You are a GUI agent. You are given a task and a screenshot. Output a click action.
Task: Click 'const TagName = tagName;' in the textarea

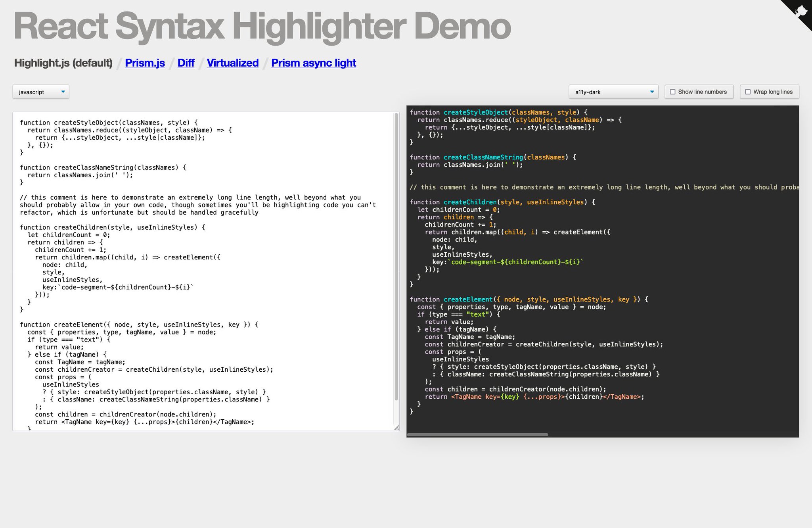80,362
